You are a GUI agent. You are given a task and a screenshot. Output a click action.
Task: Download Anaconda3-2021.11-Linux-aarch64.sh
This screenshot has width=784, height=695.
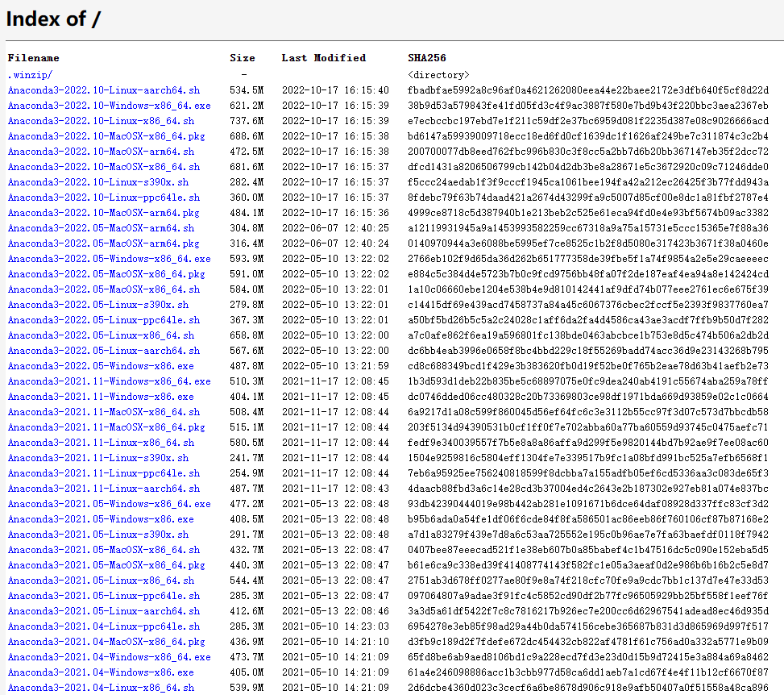coord(103,489)
